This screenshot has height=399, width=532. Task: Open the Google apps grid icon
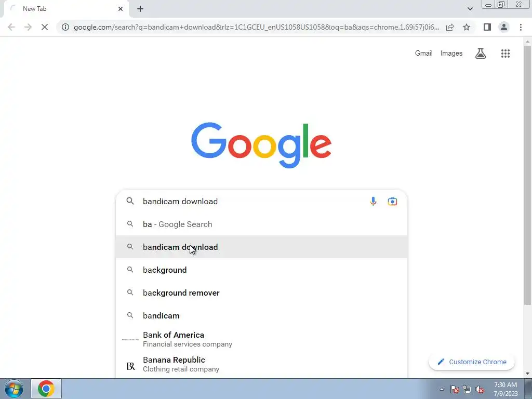pos(505,54)
